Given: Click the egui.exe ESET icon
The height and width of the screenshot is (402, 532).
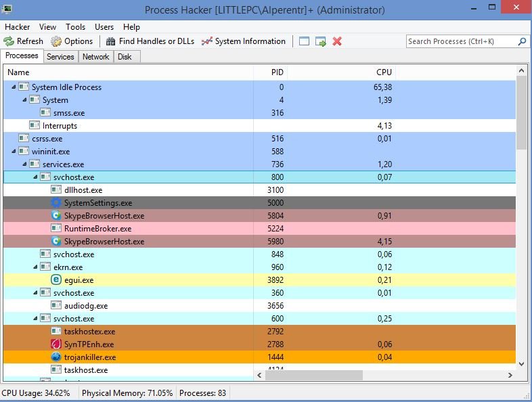Looking at the screenshot, I should point(56,280).
